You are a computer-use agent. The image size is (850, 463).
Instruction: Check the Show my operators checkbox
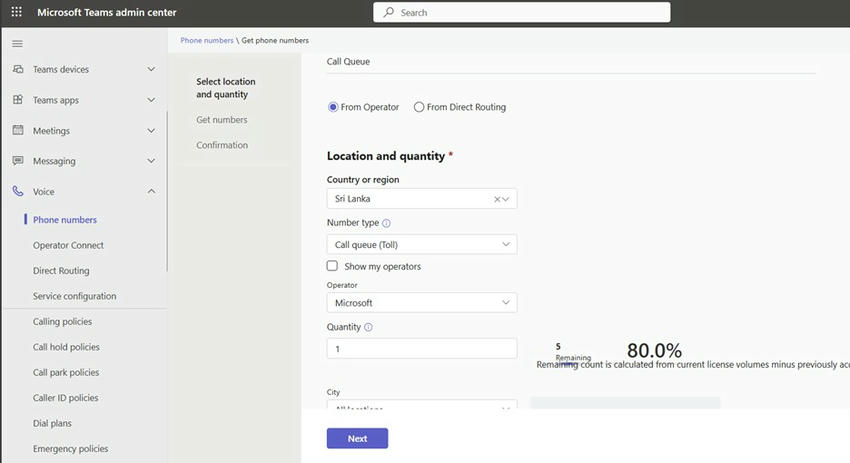pyautogui.click(x=332, y=266)
